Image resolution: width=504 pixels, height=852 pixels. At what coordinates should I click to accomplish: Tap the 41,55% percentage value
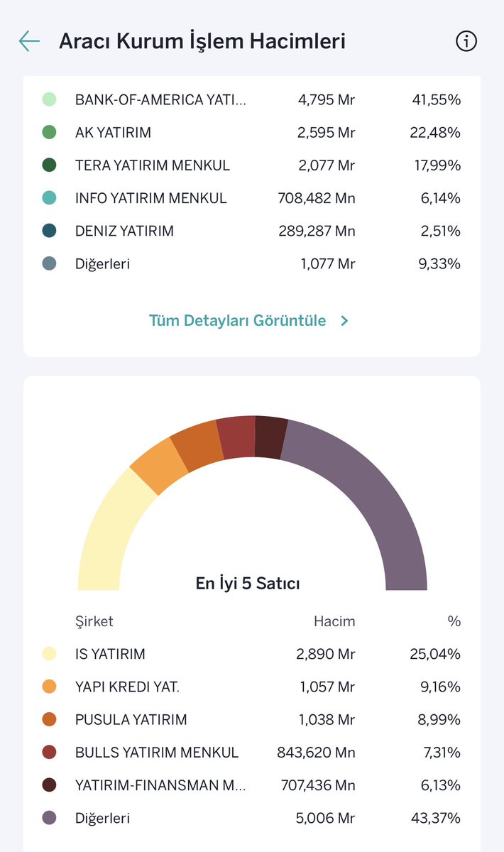point(437,99)
